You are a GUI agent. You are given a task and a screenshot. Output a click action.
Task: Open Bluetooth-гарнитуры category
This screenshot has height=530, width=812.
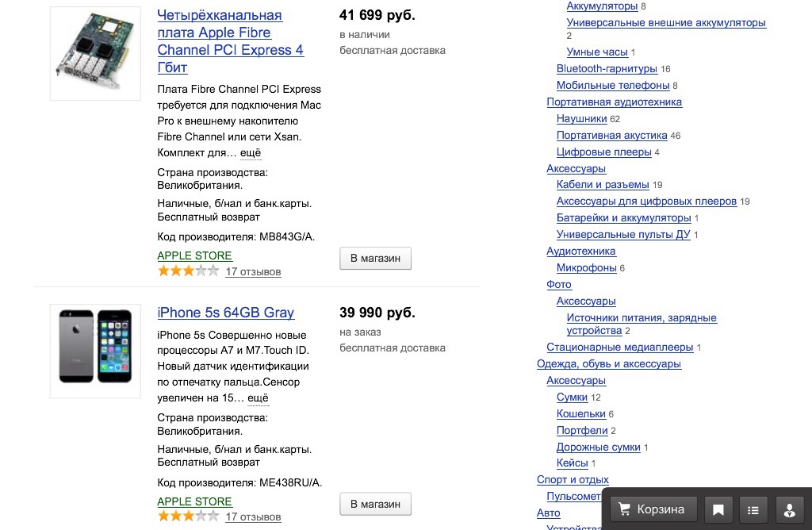(607, 69)
